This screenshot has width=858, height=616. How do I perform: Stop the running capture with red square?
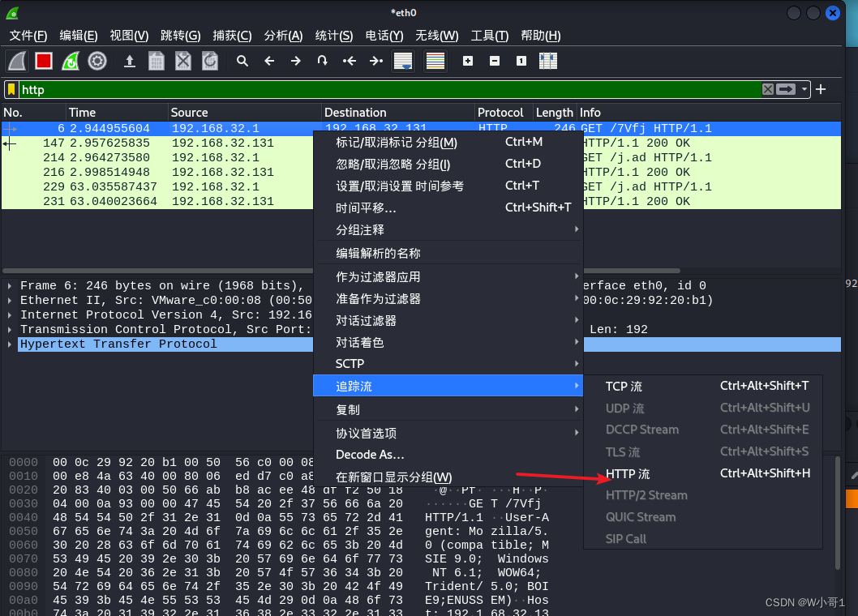point(44,61)
